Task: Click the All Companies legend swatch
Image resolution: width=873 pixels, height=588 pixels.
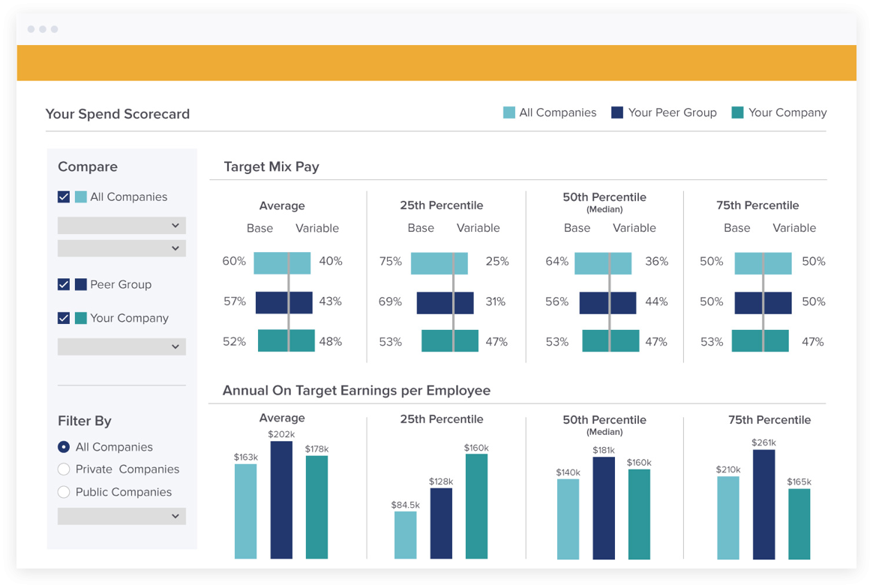Action: [x=509, y=112]
